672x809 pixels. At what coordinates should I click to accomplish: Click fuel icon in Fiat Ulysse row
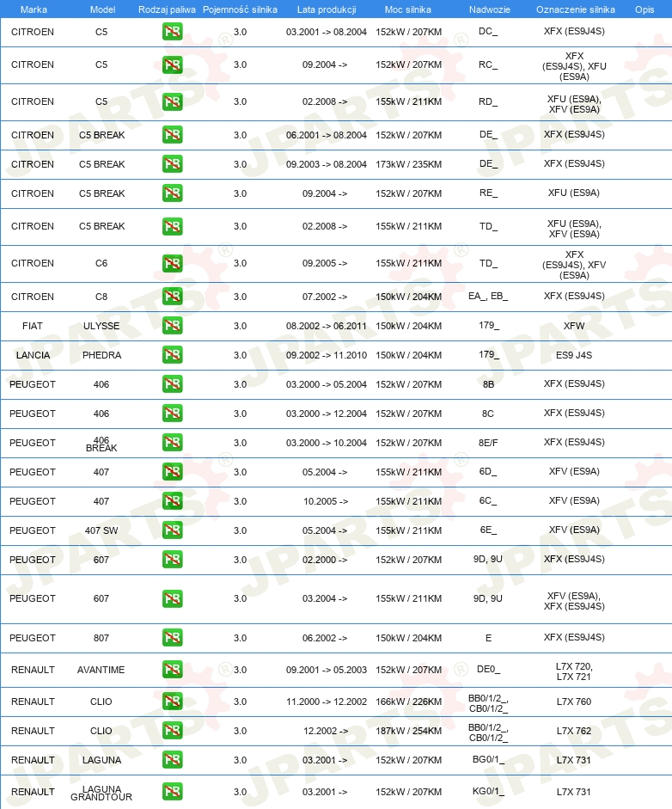(x=172, y=326)
